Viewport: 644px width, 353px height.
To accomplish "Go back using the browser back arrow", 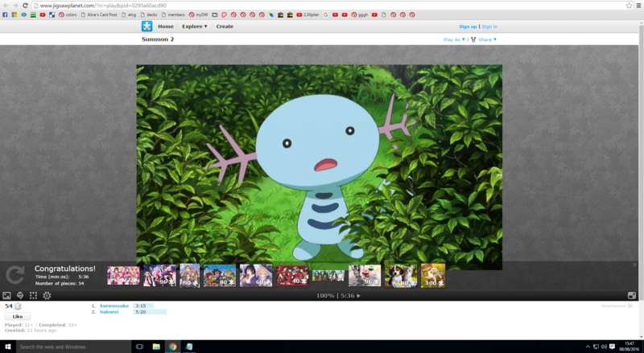I will pos(6,6).
